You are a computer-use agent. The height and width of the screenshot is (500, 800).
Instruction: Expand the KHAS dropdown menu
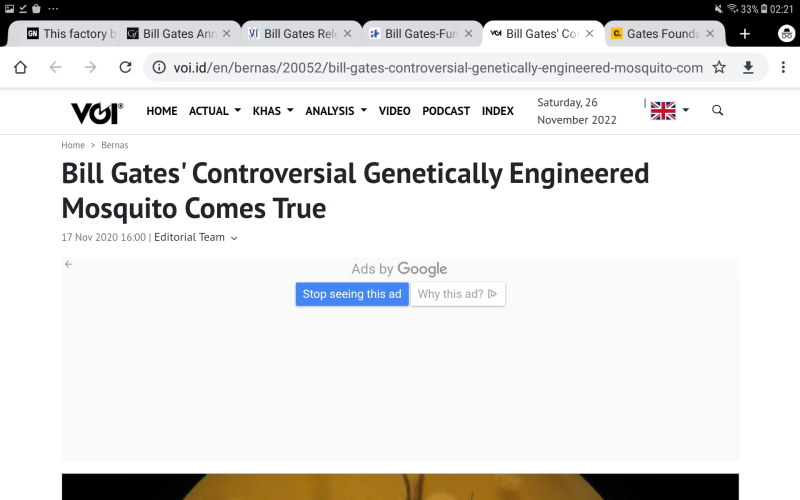click(x=273, y=111)
